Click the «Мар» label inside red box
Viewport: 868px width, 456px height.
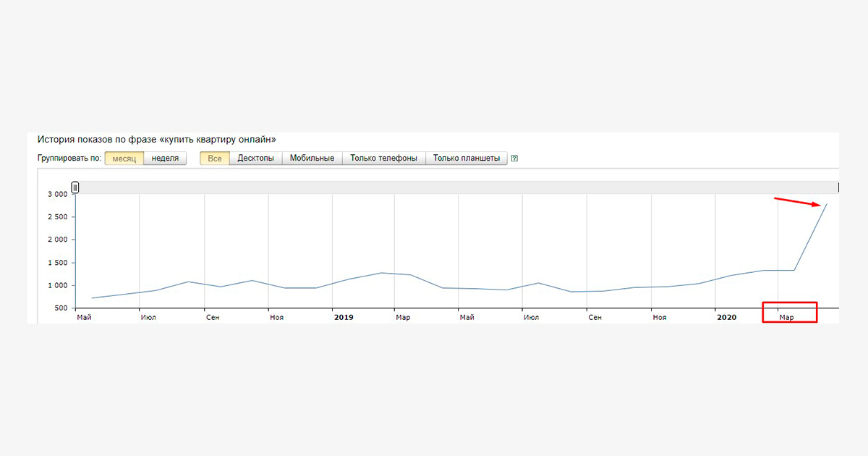[786, 318]
